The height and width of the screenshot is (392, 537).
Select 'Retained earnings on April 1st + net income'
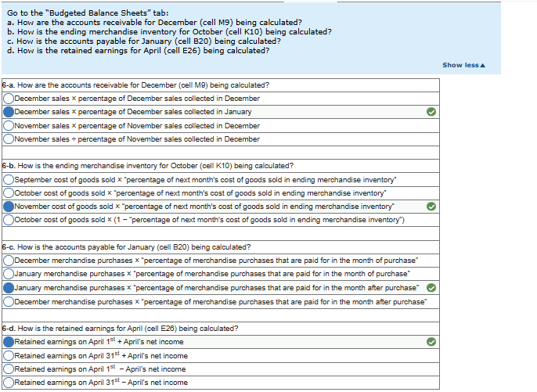click(x=9, y=342)
